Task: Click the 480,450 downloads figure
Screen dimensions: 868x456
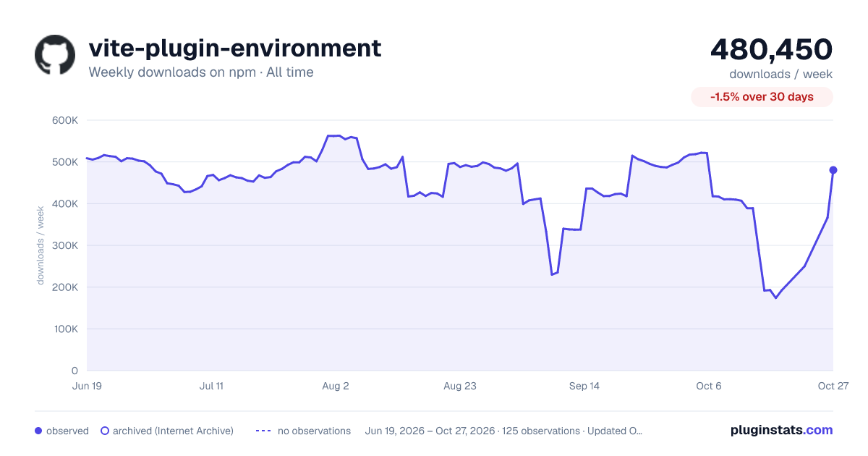Action: (772, 49)
